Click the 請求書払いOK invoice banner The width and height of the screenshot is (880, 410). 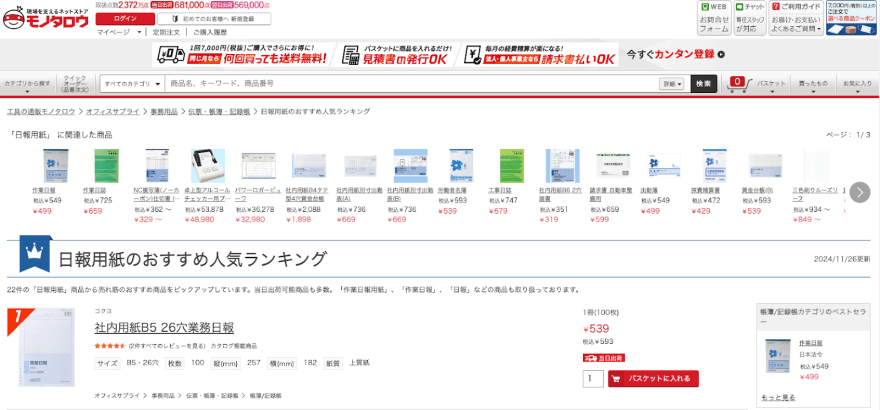pyautogui.click(x=540, y=54)
